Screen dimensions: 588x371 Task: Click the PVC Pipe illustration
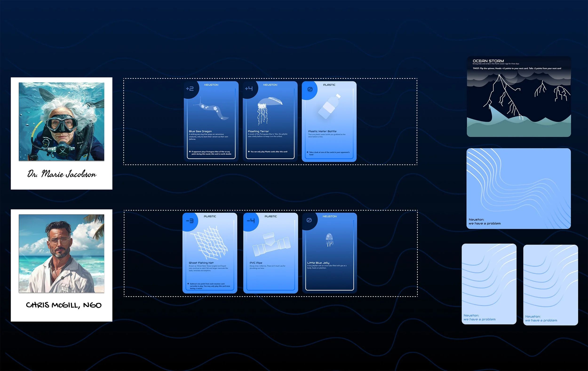pos(271,244)
